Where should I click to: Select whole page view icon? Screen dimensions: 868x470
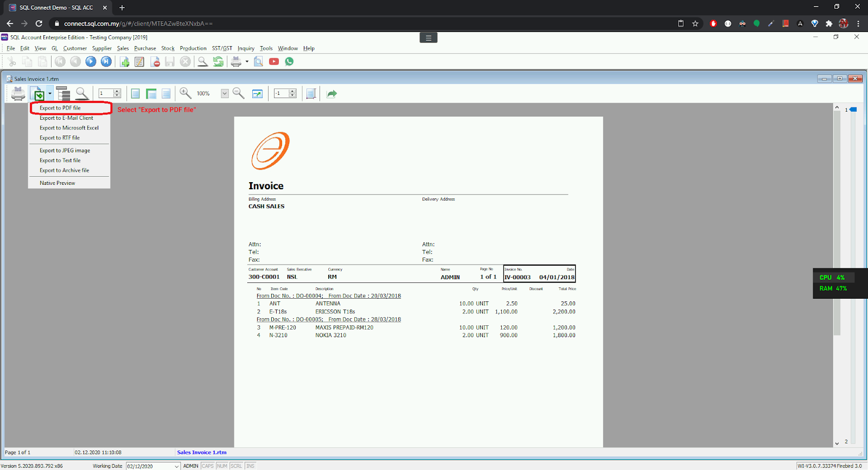pos(136,94)
